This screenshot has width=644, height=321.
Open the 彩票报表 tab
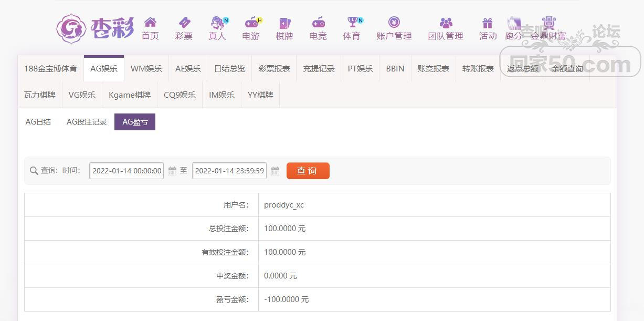coord(274,68)
